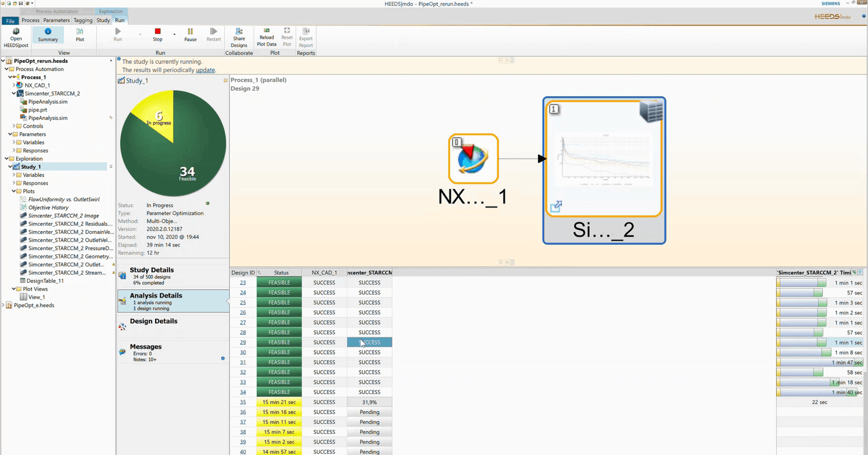
Task: Click the Messages info badge icon
Action: (222, 358)
